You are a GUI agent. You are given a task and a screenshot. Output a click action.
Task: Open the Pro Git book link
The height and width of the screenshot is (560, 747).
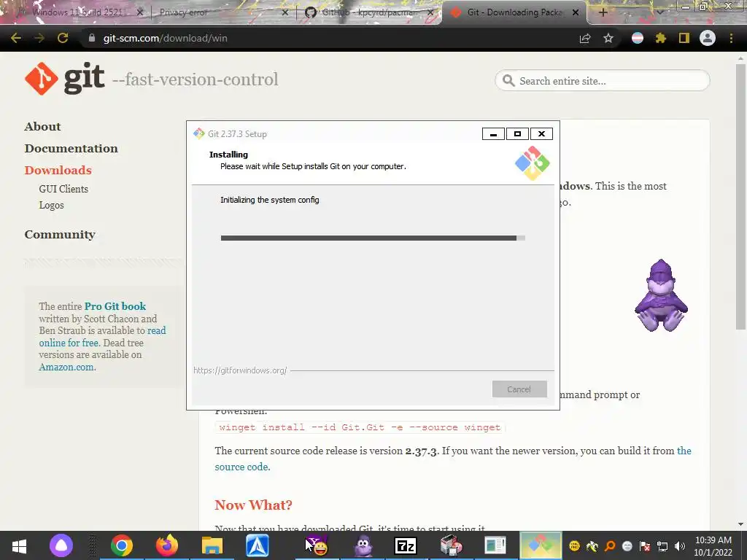point(115,306)
